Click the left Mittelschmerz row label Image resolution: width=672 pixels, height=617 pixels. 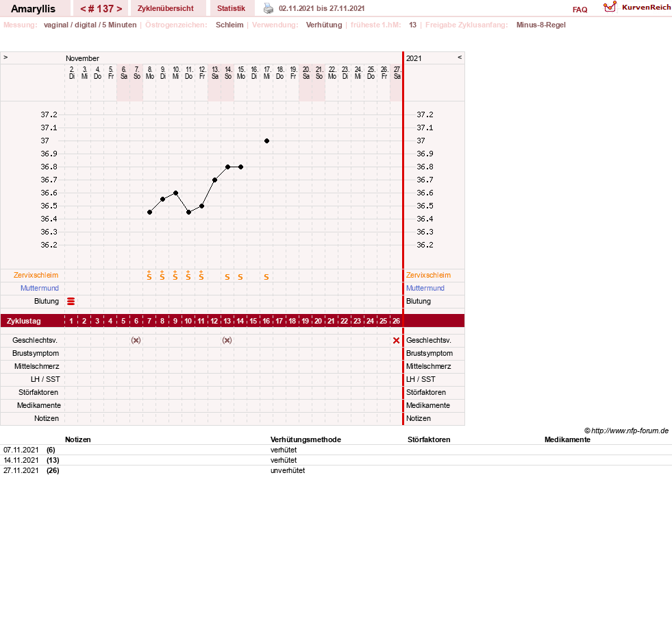tap(36, 366)
